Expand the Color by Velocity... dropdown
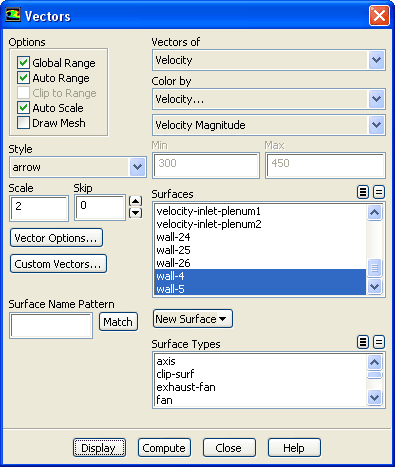This screenshot has height=467, width=395. coord(376,99)
